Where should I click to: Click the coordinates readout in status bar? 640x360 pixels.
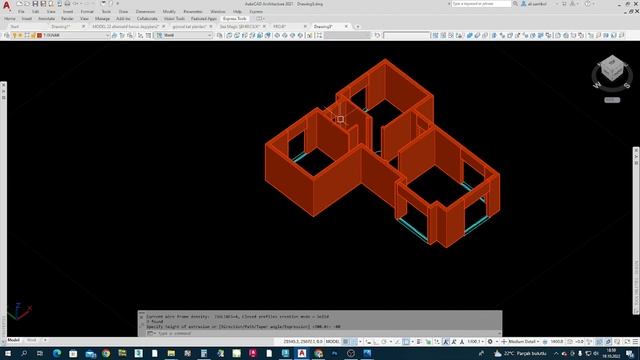[x=303, y=342]
